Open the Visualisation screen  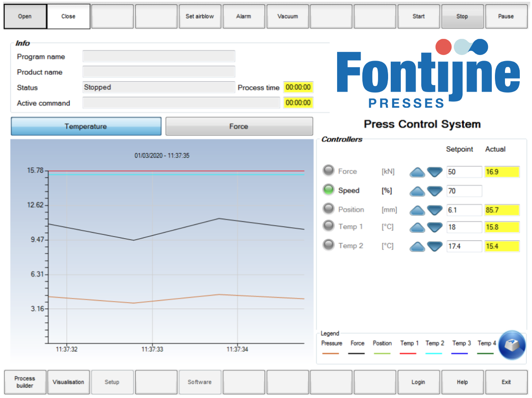[x=68, y=382]
